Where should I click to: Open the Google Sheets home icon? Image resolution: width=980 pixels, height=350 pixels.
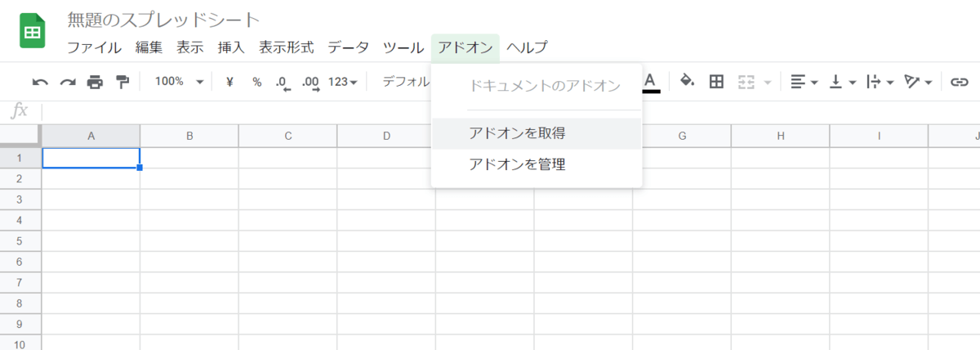33,33
